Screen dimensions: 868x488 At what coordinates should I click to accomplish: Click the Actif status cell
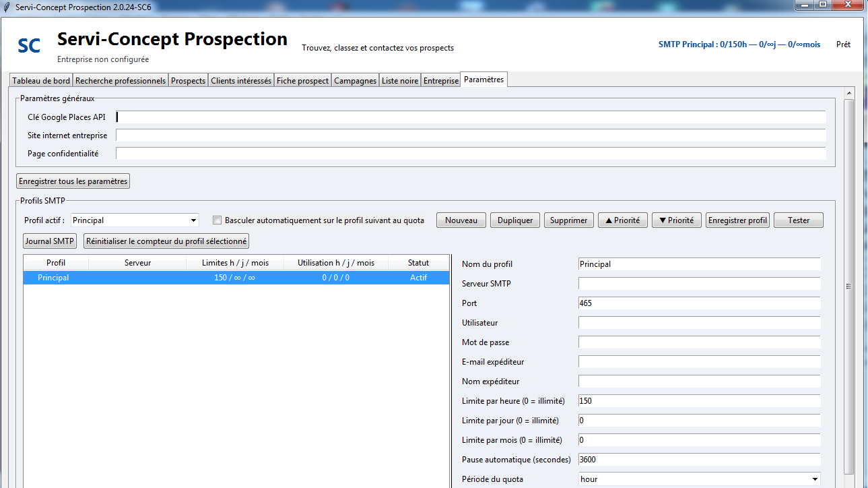(418, 278)
